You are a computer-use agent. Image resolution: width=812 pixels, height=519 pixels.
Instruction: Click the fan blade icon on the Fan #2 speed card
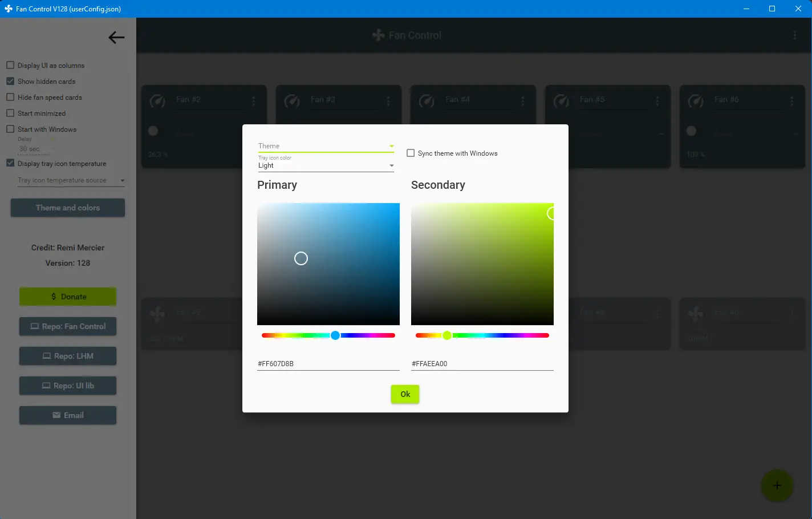coord(157,314)
